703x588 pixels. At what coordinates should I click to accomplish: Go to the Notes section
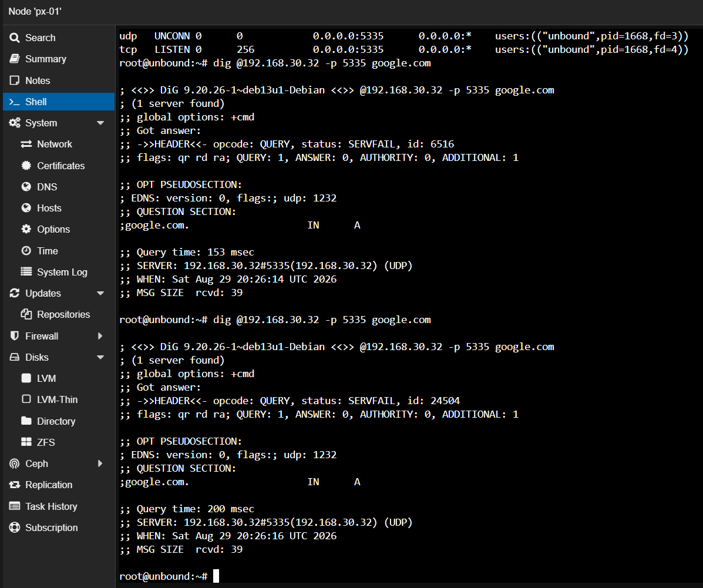click(x=59, y=80)
